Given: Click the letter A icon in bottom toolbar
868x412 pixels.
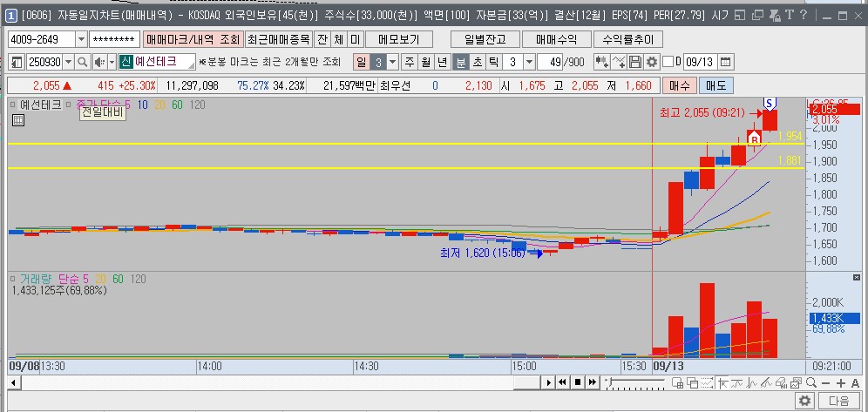Looking at the screenshot, I should [x=855, y=383].
